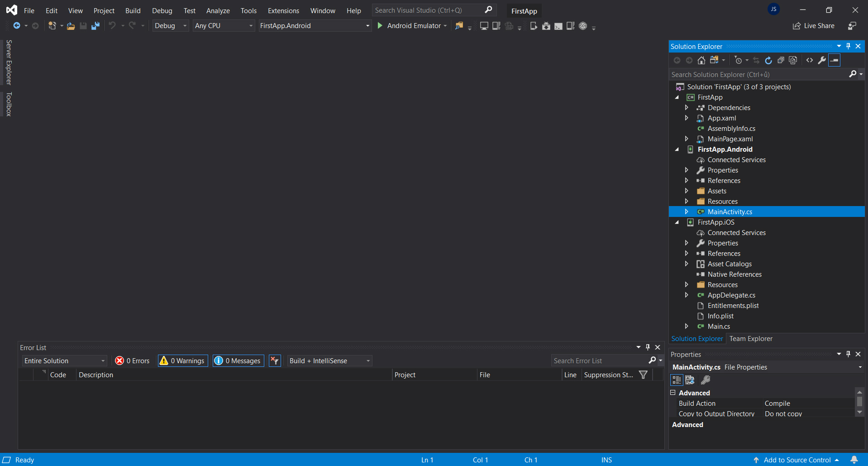The image size is (868, 466).
Task: Switch to the Team Explorer tab
Action: pos(751,338)
